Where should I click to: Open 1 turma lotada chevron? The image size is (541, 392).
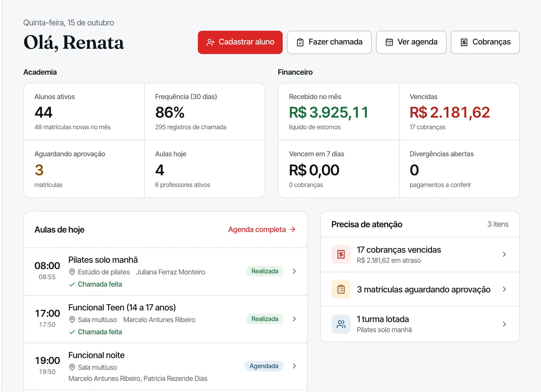point(504,324)
